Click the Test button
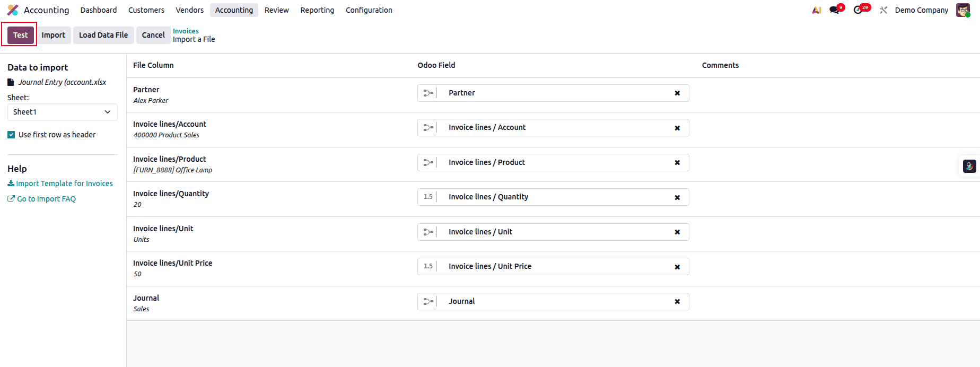The height and width of the screenshot is (367, 980). coord(21,35)
